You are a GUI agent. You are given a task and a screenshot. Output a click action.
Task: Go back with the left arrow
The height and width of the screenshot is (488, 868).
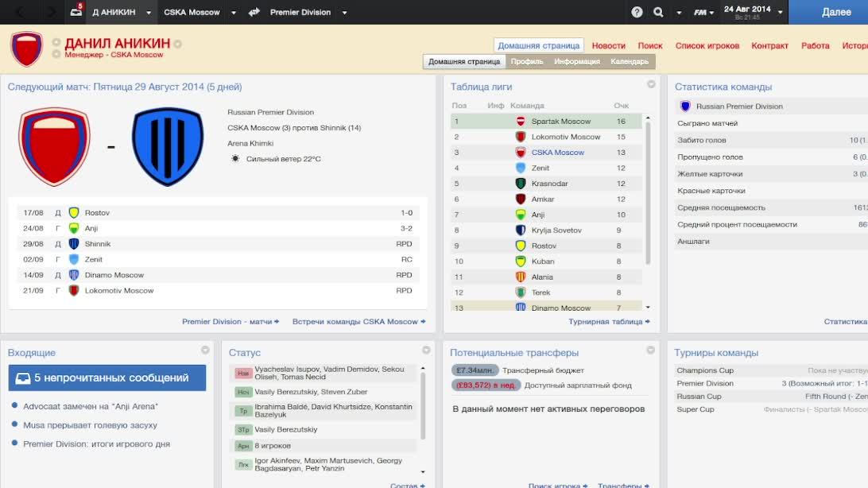pyautogui.click(x=20, y=12)
